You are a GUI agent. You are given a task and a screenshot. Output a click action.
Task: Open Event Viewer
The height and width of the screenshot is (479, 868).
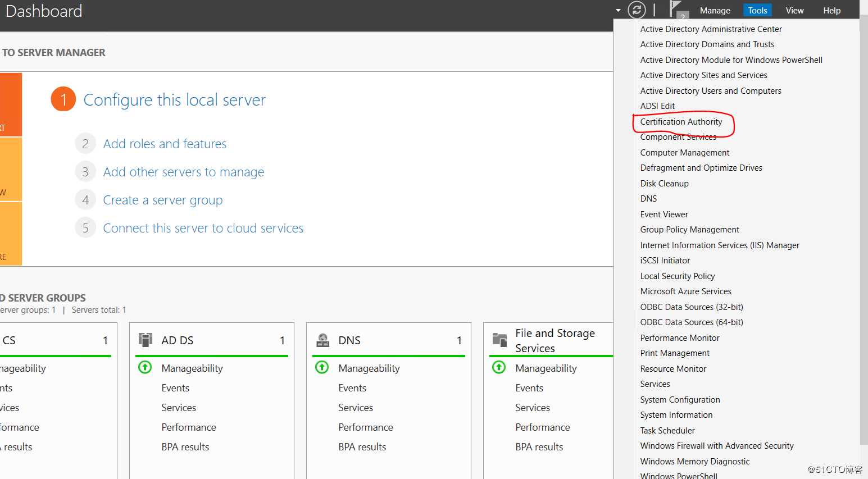[x=664, y=215]
